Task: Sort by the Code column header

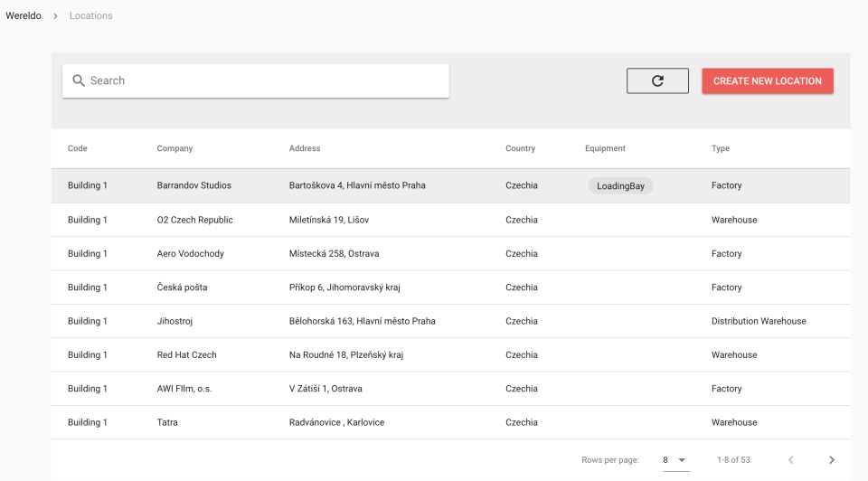Action: 78,148
